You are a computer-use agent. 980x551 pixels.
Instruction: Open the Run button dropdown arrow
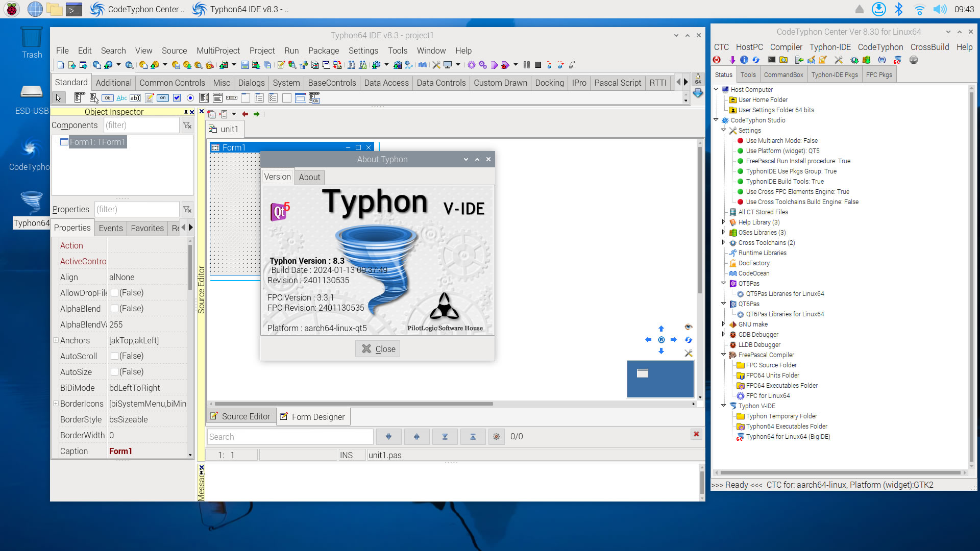pos(516,65)
